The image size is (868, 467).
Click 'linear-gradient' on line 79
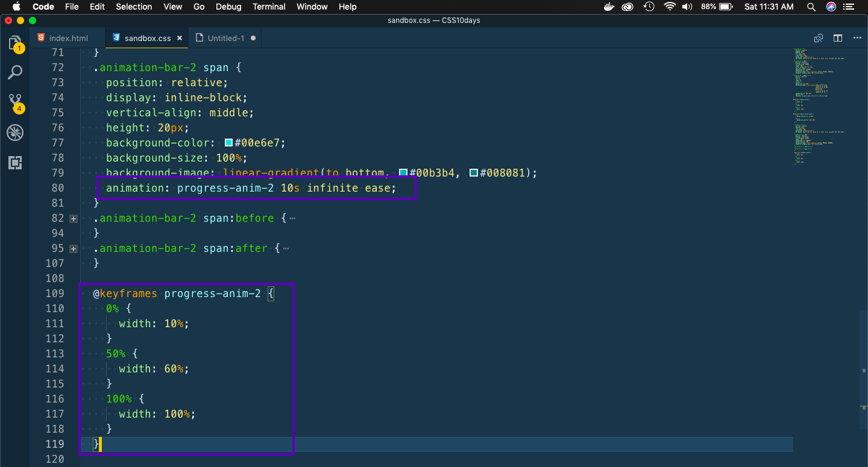tap(271, 173)
